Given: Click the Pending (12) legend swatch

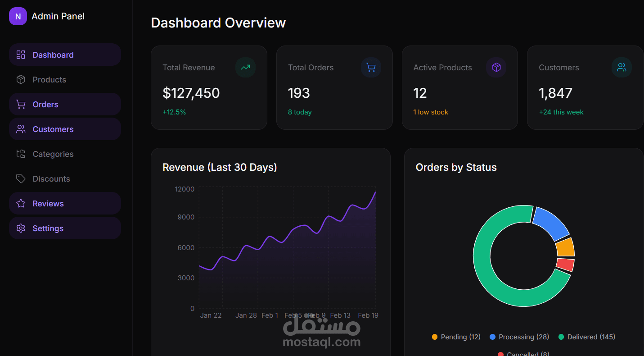Looking at the screenshot, I should (x=435, y=337).
